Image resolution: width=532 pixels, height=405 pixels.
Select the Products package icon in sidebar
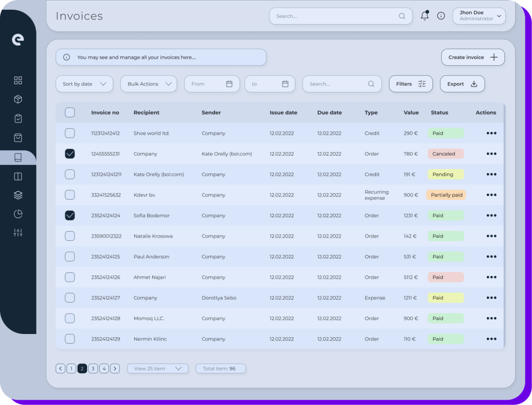pyautogui.click(x=18, y=99)
